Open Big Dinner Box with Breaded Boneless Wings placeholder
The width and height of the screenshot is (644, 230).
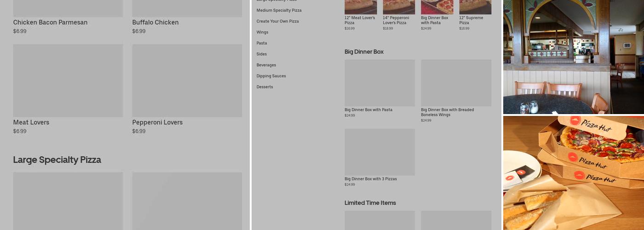(x=456, y=83)
